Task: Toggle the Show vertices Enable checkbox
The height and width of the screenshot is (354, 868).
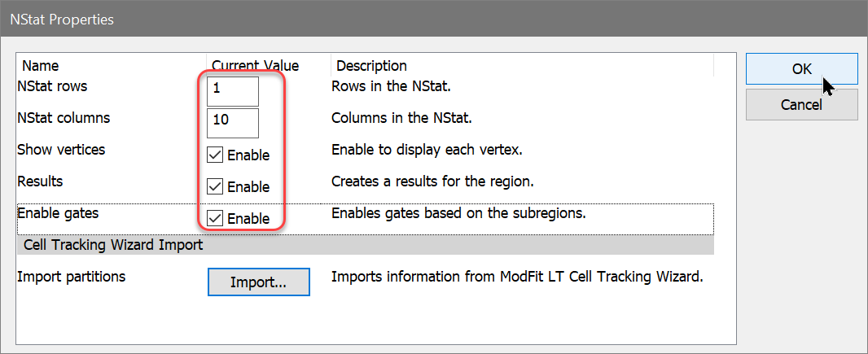Action: click(216, 155)
